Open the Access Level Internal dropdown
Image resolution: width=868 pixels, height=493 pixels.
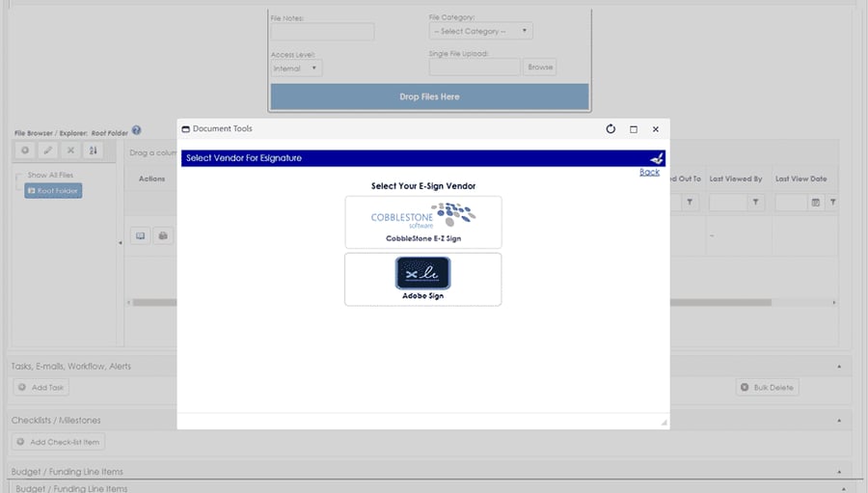pos(296,68)
